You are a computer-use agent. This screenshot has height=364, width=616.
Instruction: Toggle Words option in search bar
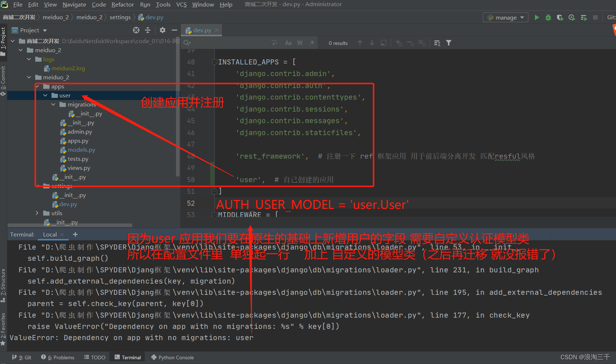tap(300, 43)
